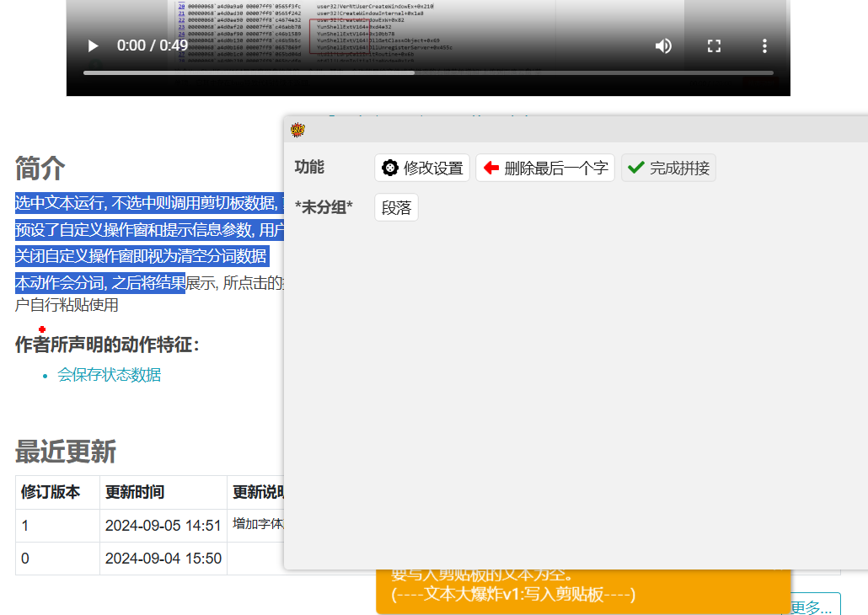Image resolution: width=868 pixels, height=615 pixels.
Task: Click 删除最后一个字 button
Action: 545,168
